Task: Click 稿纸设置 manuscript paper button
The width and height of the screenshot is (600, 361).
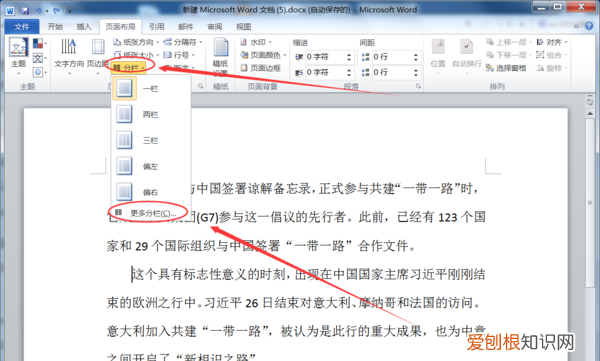Action: point(220,57)
